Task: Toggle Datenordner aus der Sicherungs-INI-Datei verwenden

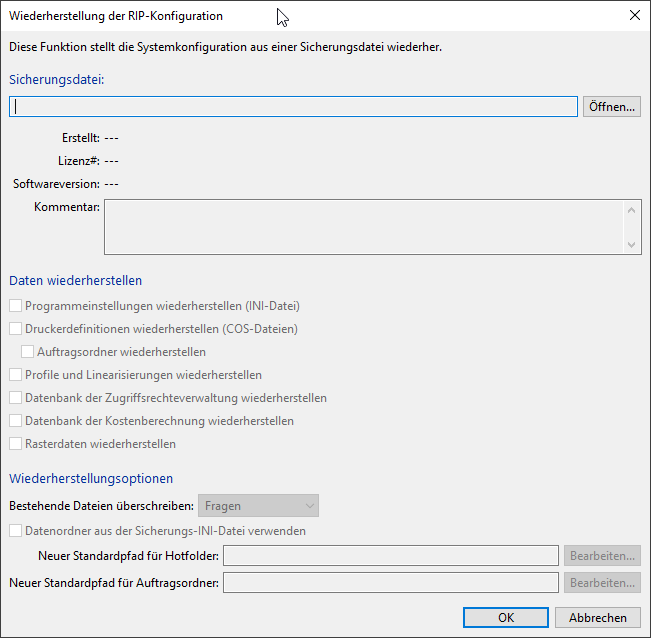Action: click(x=15, y=531)
